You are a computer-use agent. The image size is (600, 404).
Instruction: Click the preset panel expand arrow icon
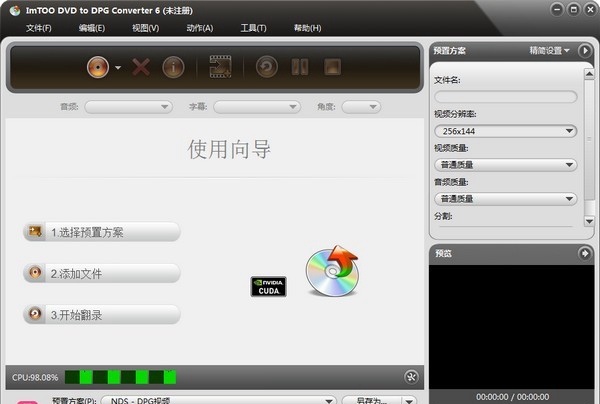point(585,50)
